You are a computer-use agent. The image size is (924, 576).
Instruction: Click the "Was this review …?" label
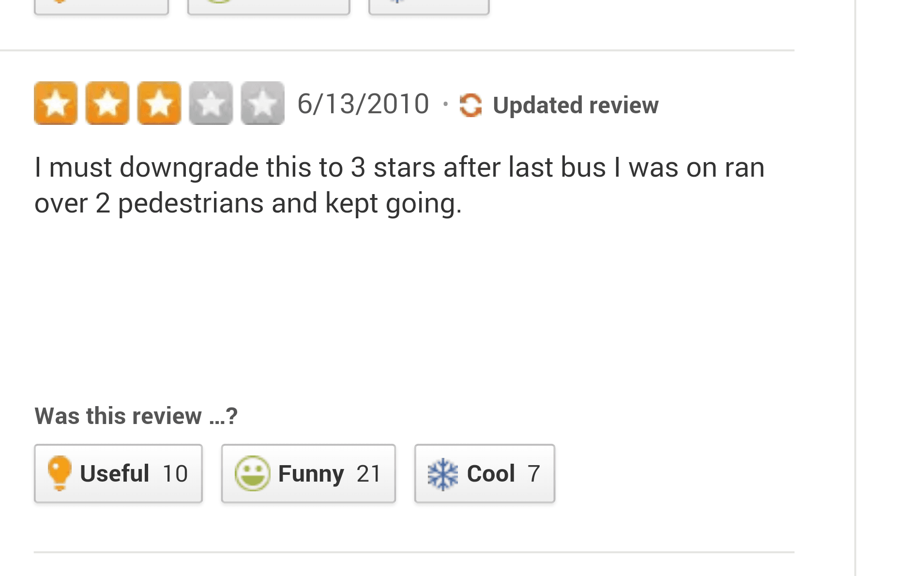136,416
